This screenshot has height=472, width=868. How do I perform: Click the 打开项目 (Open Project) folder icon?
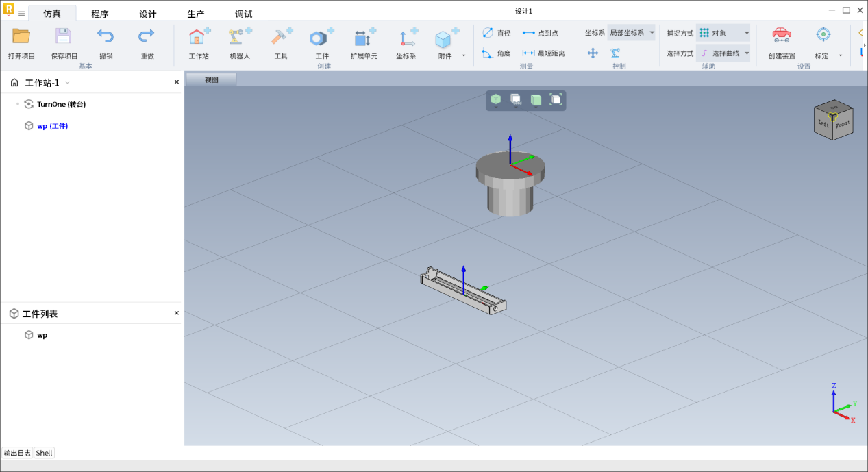pos(21,37)
